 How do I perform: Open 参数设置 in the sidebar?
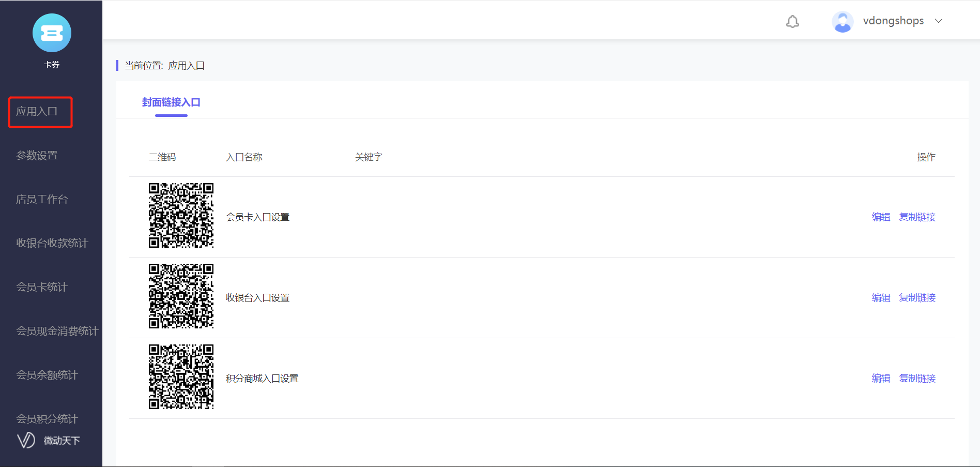(37, 155)
